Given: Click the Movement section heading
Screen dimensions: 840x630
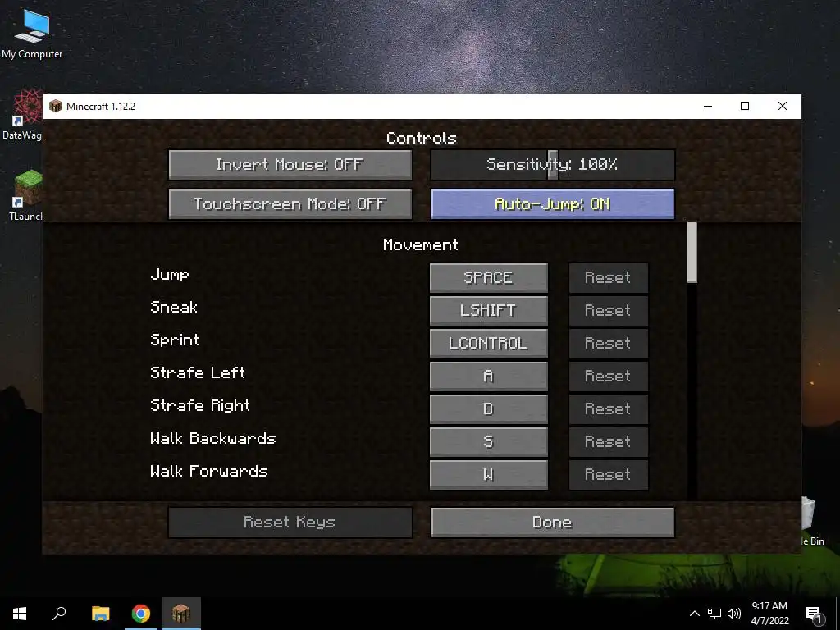Looking at the screenshot, I should point(421,244).
